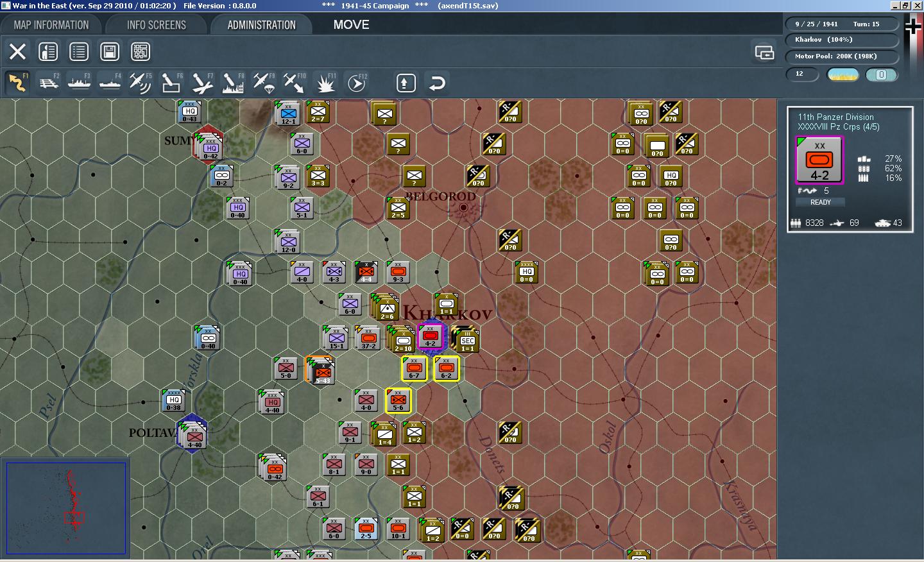Select the 5-43 stacked unit

[321, 371]
